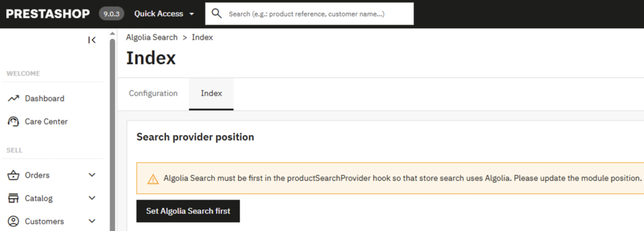Switch to the Configuration tab

point(153,94)
